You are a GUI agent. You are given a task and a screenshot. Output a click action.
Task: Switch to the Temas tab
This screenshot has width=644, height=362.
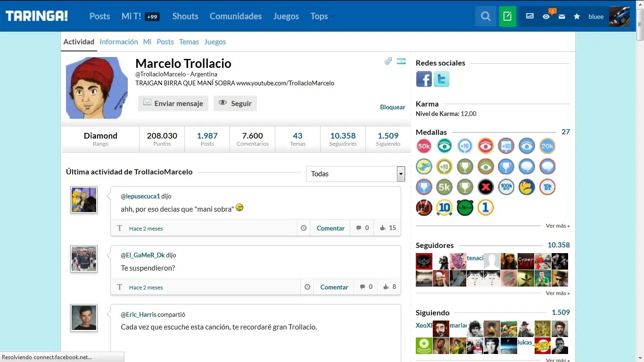pos(189,42)
